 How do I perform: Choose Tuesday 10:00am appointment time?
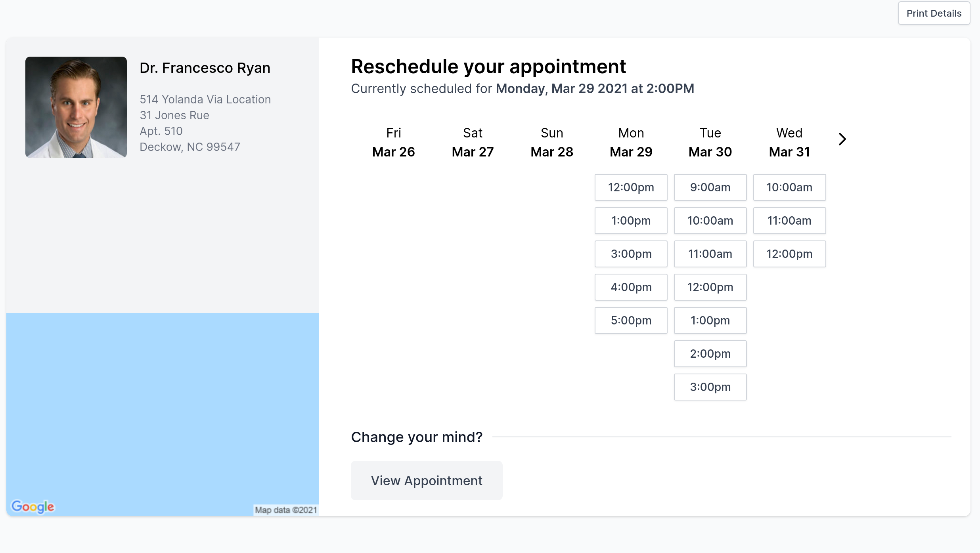(710, 221)
